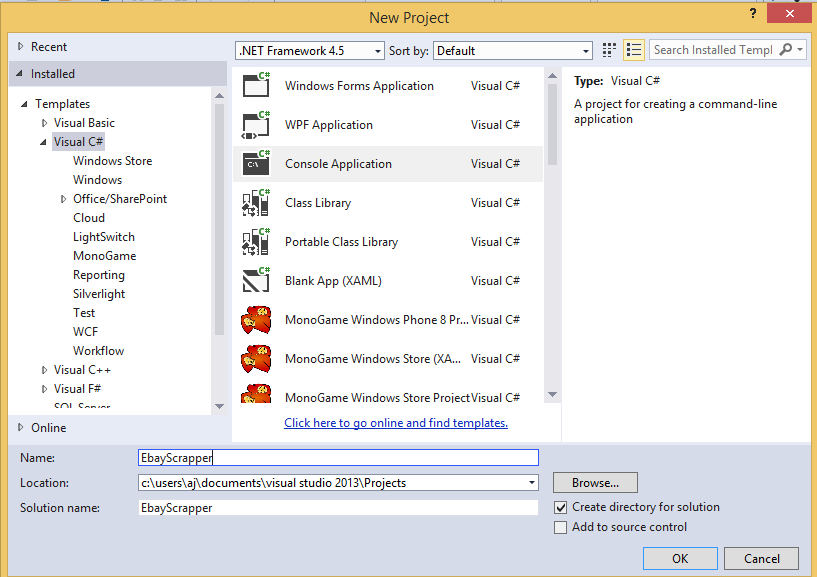Choose MonoGame Windows Phone 8 project icon
This screenshot has height=577, width=817.
click(256, 320)
